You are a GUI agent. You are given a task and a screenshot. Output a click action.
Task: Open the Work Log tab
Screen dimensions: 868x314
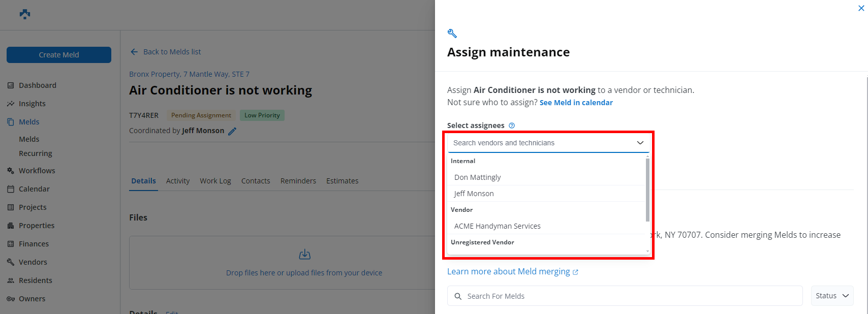point(215,181)
